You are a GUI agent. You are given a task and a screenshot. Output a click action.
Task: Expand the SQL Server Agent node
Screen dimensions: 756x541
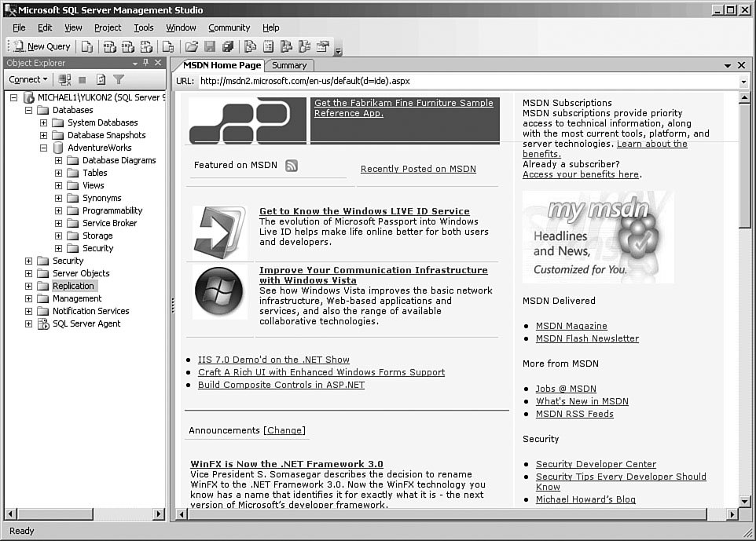coord(29,324)
